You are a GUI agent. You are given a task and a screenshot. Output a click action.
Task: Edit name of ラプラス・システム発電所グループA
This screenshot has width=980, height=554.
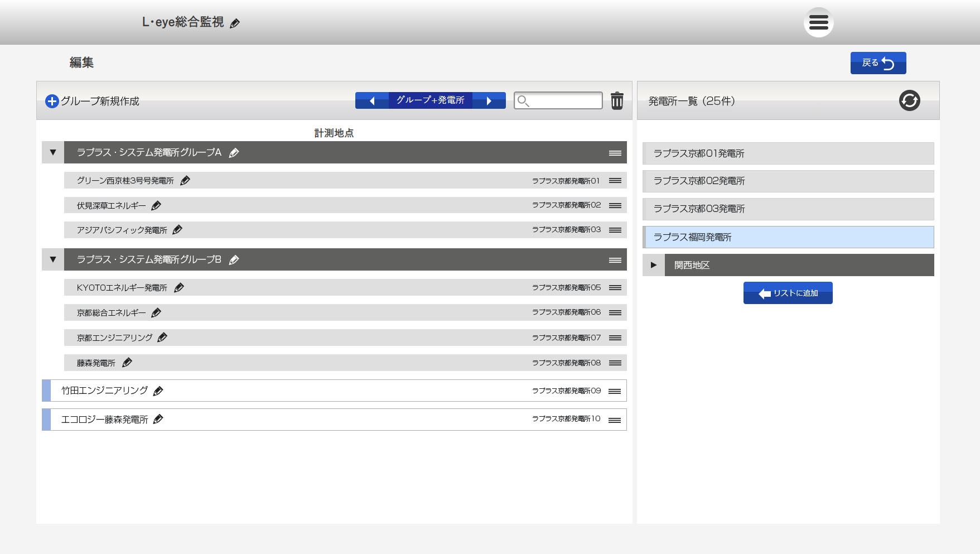coord(234,153)
